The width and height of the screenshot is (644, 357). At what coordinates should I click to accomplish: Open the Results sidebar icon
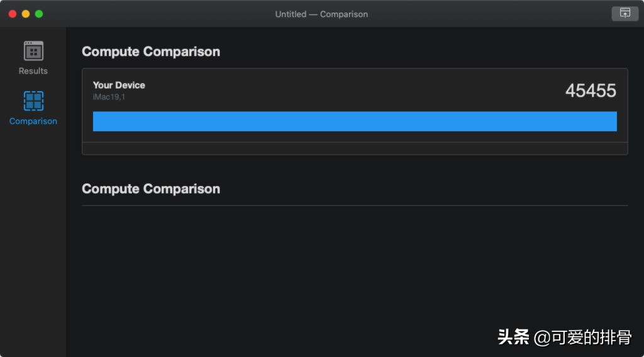click(33, 51)
